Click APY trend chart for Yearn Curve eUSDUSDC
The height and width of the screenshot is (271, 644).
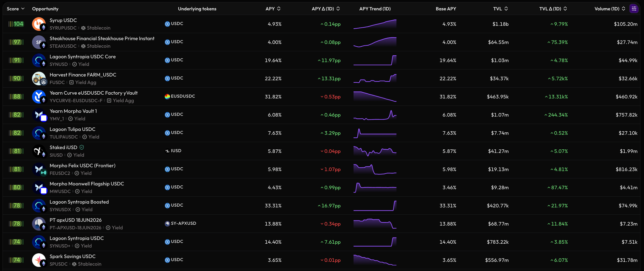click(375, 97)
